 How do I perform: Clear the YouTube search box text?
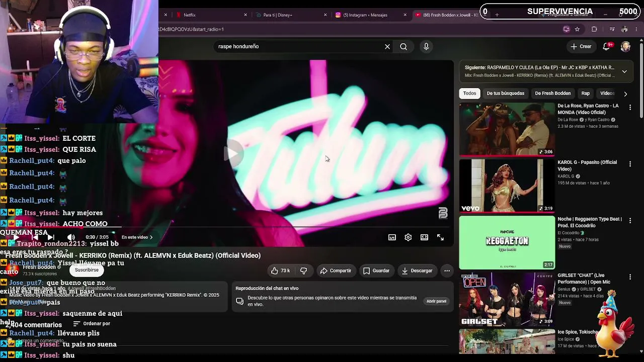coord(387,46)
